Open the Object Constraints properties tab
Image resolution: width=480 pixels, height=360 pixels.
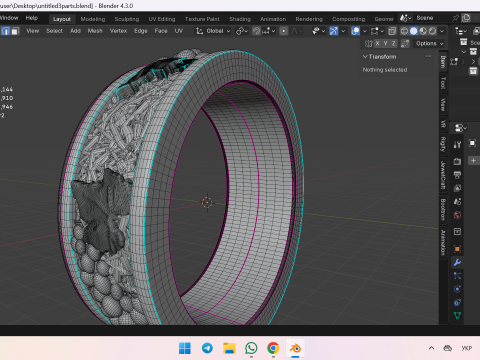[x=457, y=302]
